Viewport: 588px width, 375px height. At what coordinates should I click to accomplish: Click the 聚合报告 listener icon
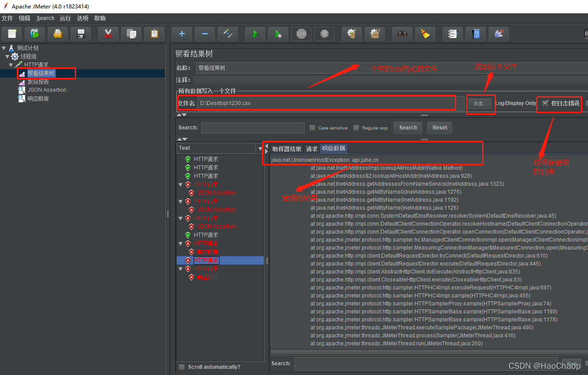22,82
